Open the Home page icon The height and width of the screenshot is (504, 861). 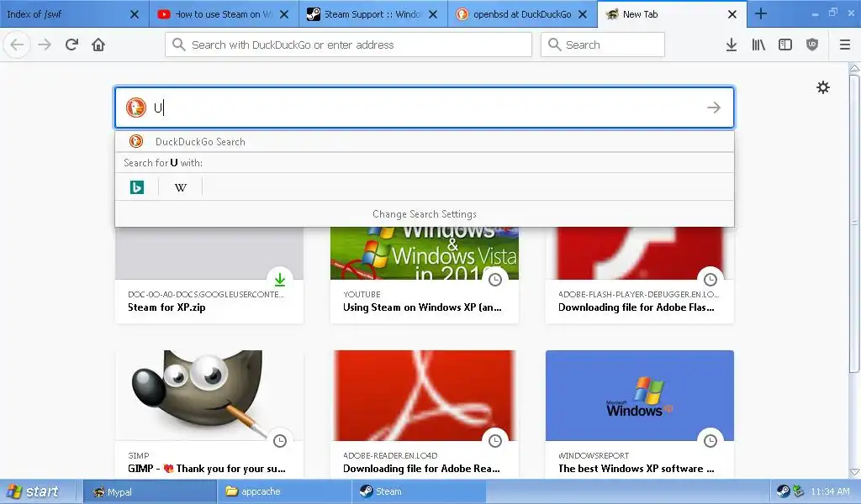(x=98, y=45)
